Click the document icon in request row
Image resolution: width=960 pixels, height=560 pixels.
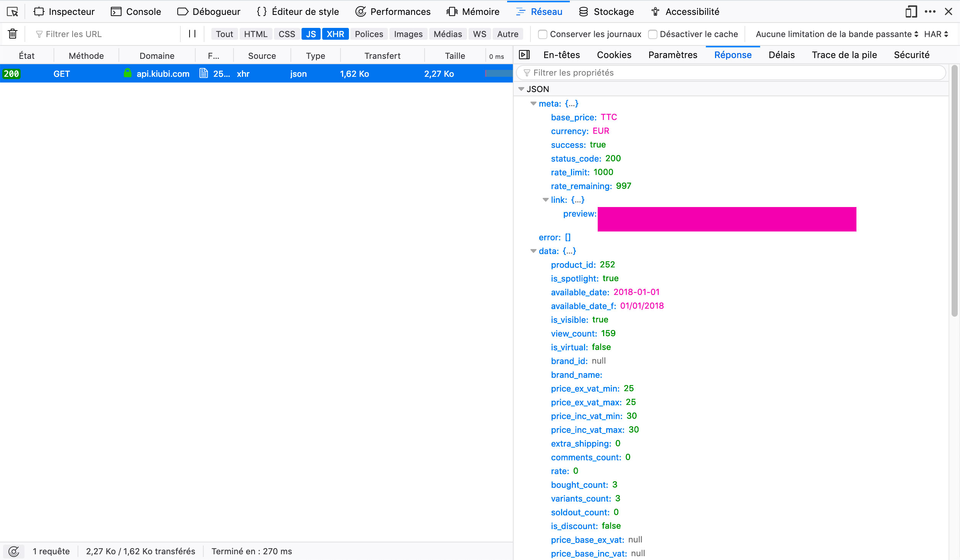(x=204, y=73)
